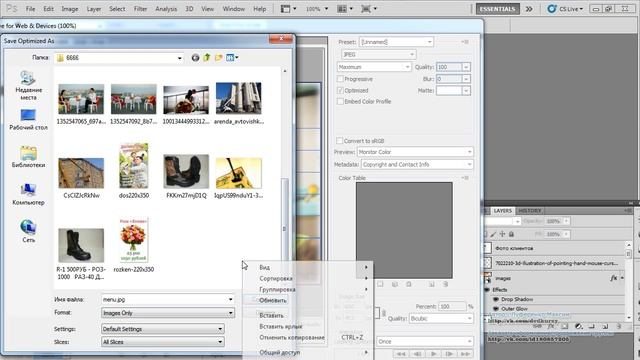
Task: Open the View Extras icon in the Photoshop application bar
Action: 288,9
